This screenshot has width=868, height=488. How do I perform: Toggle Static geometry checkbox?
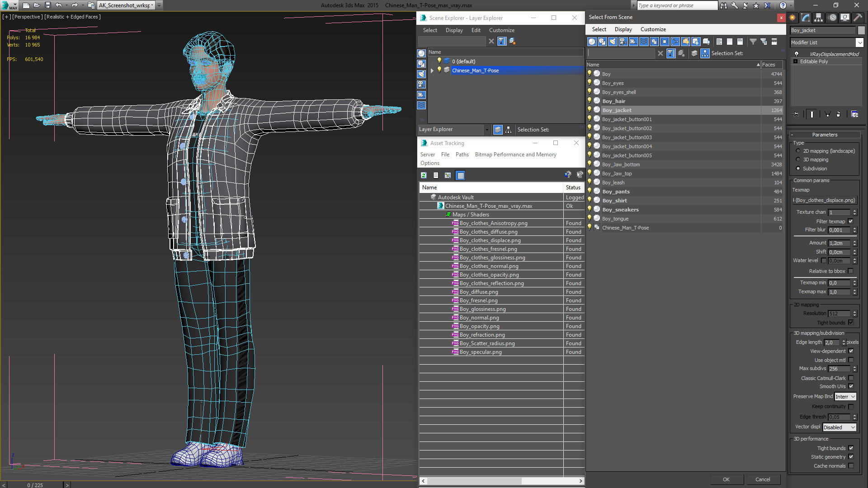tap(851, 457)
